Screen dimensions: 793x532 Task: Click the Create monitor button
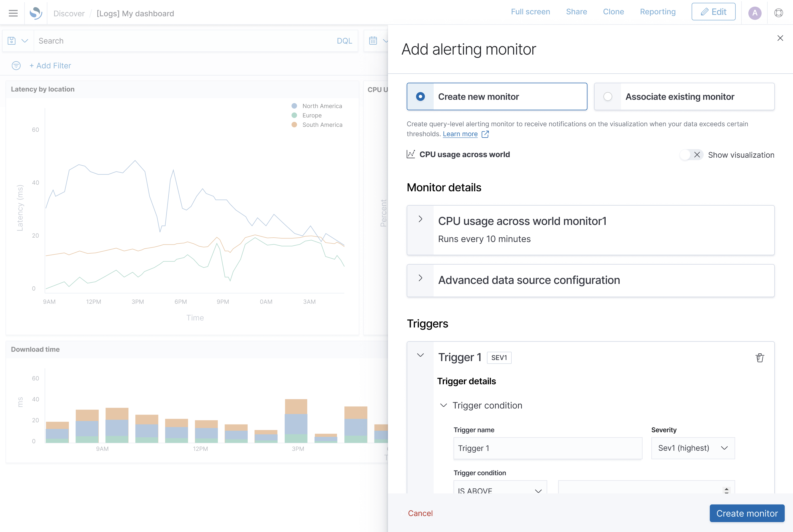(x=747, y=513)
